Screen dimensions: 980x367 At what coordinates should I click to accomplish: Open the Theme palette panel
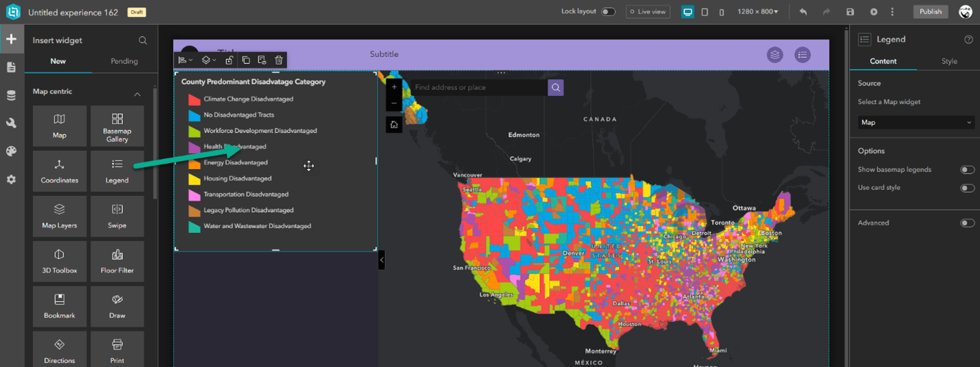(11, 151)
